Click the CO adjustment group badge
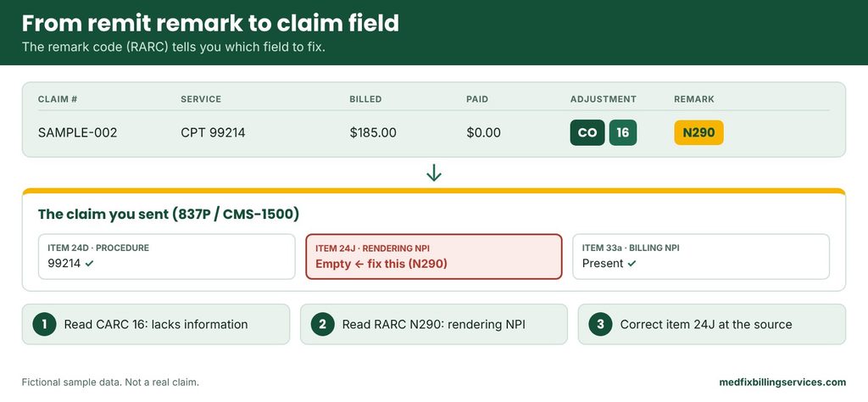The height and width of the screenshot is (402, 868). [x=587, y=133]
